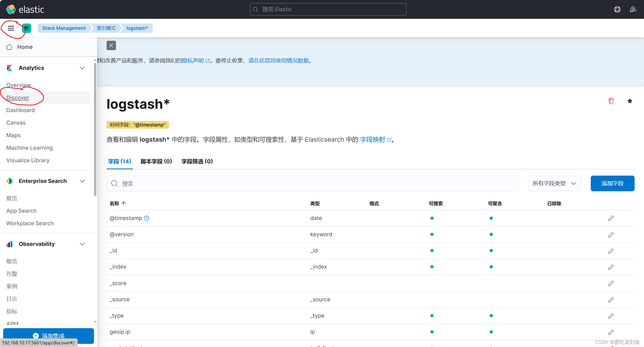The width and height of the screenshot is (644, 347).
Task: Switch to the 字段筛选 (0) tab
Action: click(x=197, y=161)
